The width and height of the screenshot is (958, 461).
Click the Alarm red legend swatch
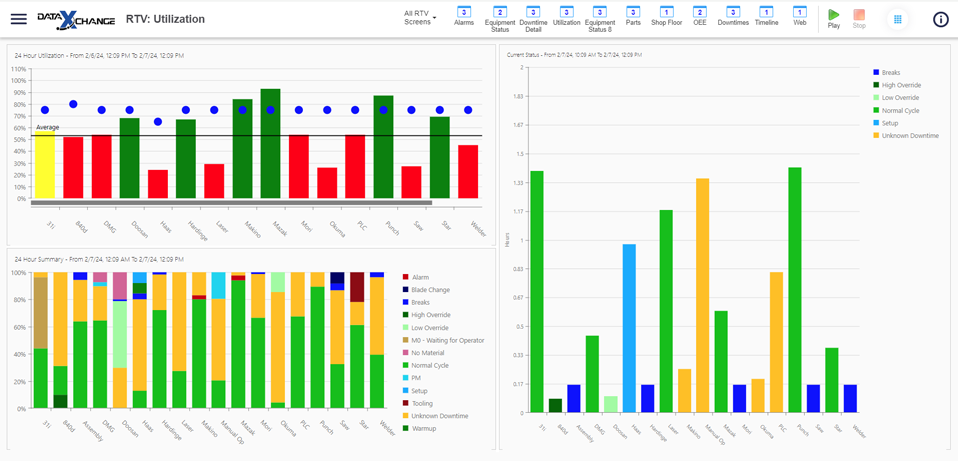click(406, 277)
